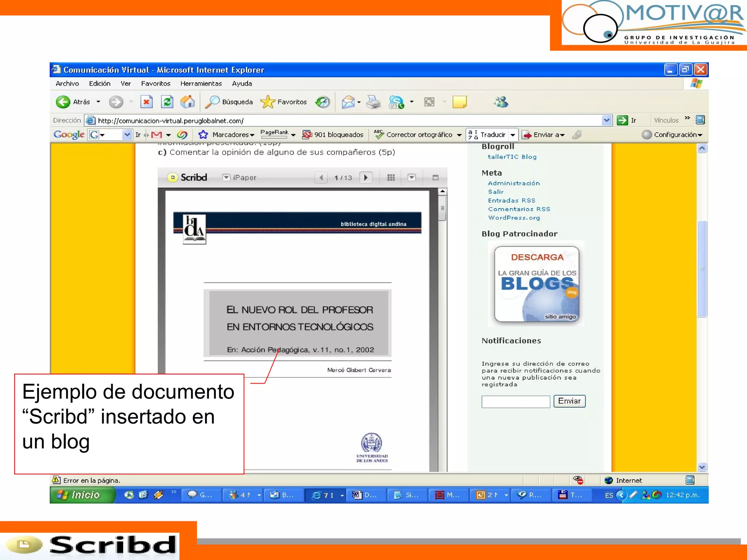This screenshot has height=560, width=747.
Task: Toggle Scribd viewer fullscreen icon
Action: (435, 178)
